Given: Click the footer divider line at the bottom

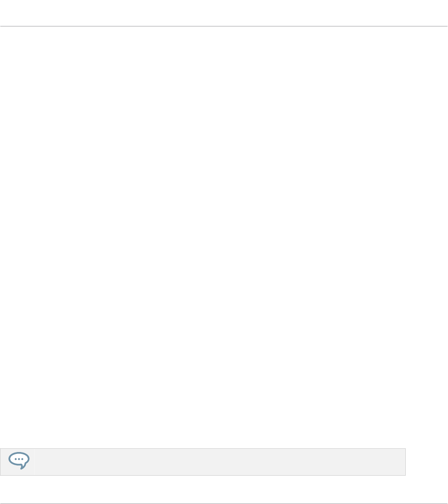Looking at the screenshot, I should (x=224, y=504).
